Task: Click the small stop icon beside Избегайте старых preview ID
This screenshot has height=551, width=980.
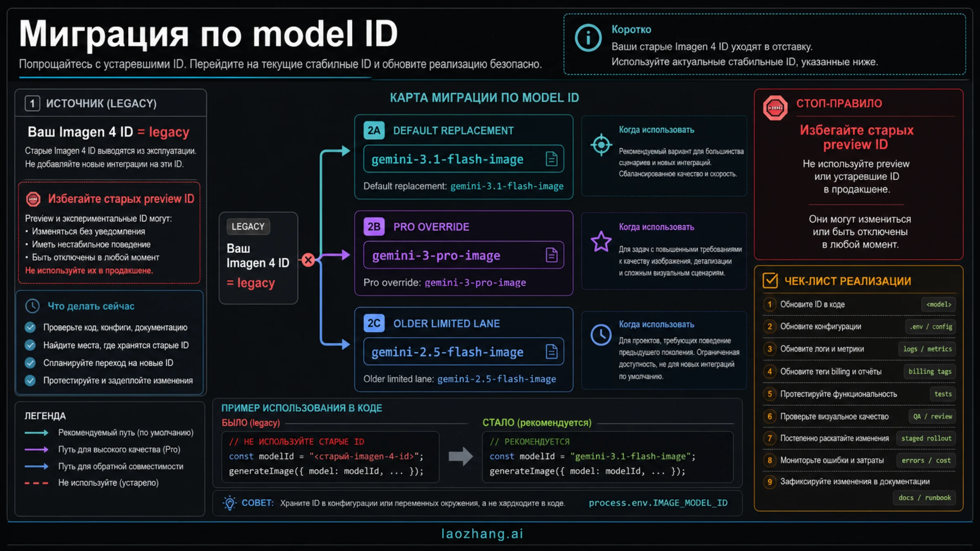Action: click(33, 199)
